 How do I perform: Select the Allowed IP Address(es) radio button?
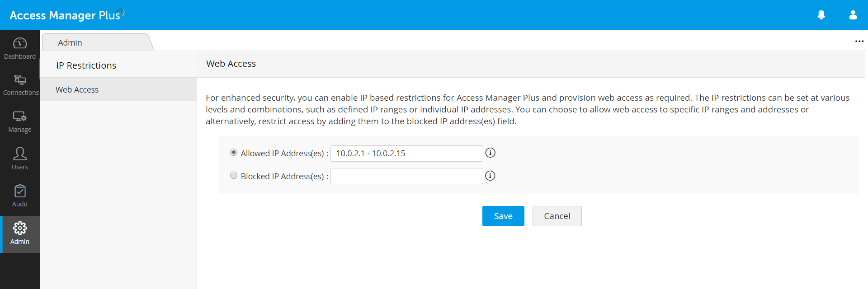pyautogui.click(x=234, y=153)
